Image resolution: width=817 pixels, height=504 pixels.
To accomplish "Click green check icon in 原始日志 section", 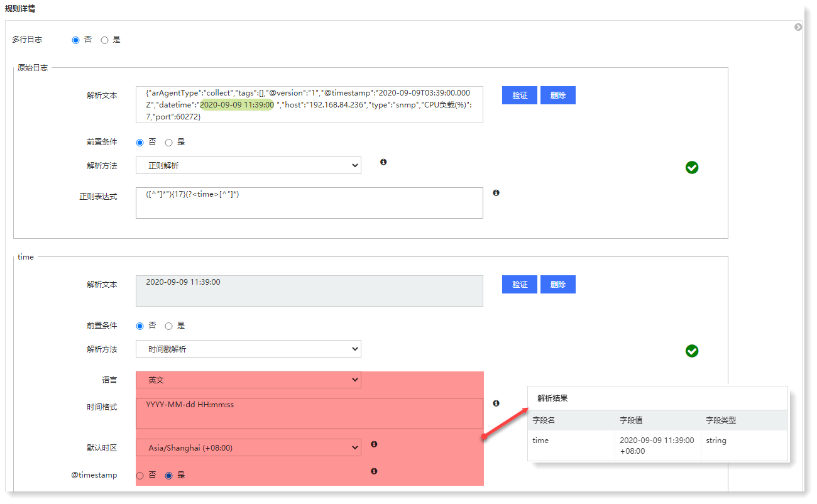I will coord(692,167).
